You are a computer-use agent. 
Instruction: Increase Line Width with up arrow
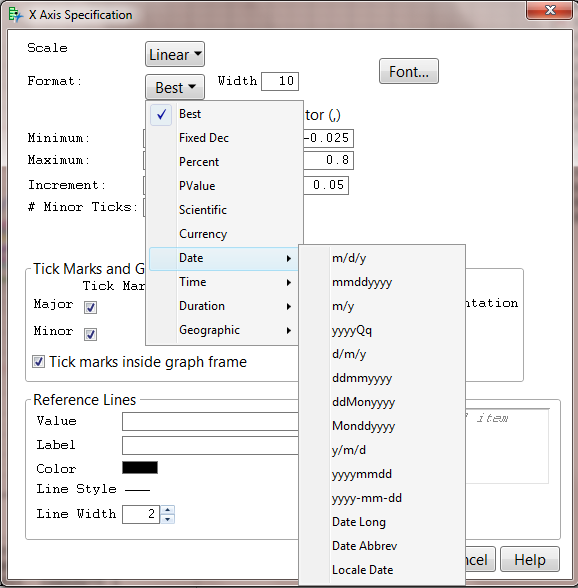tap(167, 510)
